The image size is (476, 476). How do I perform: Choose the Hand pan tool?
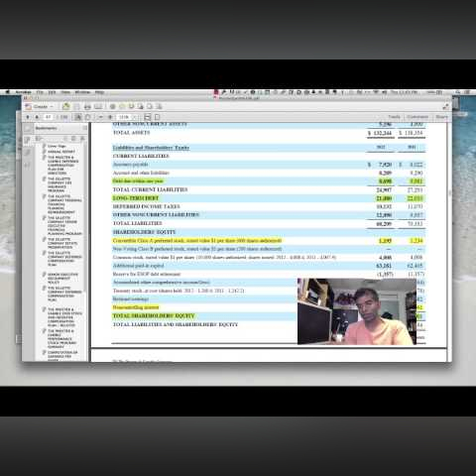pos(88,117)
